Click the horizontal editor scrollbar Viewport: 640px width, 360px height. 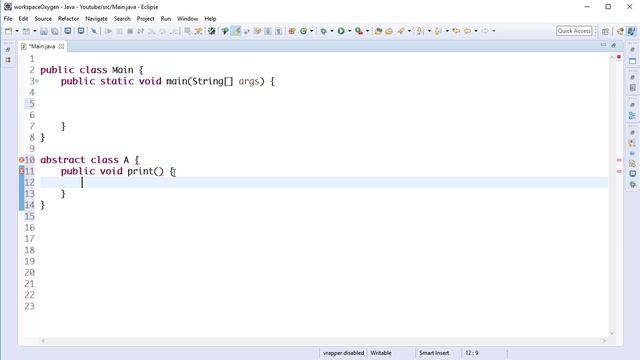(323, 340)
